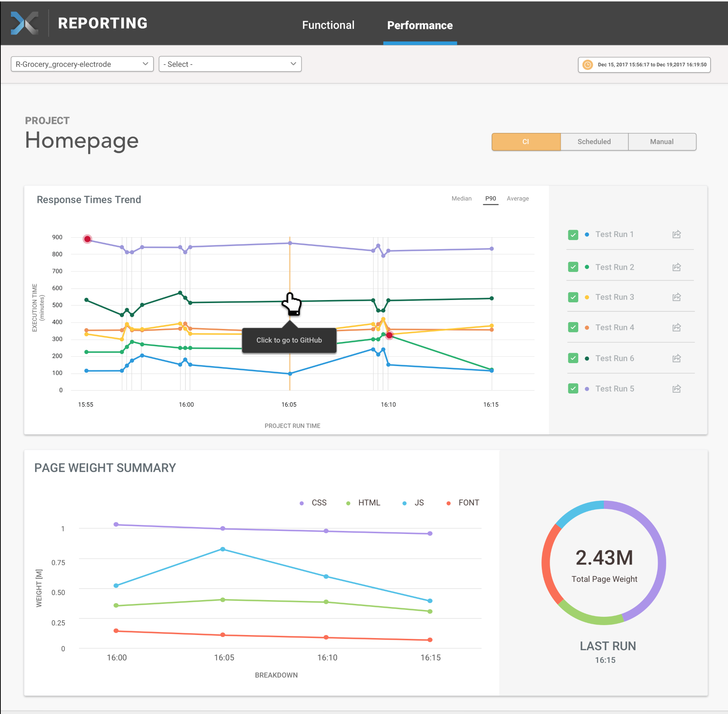Click the clock icon in the date range field

click(x=588, y=65)
